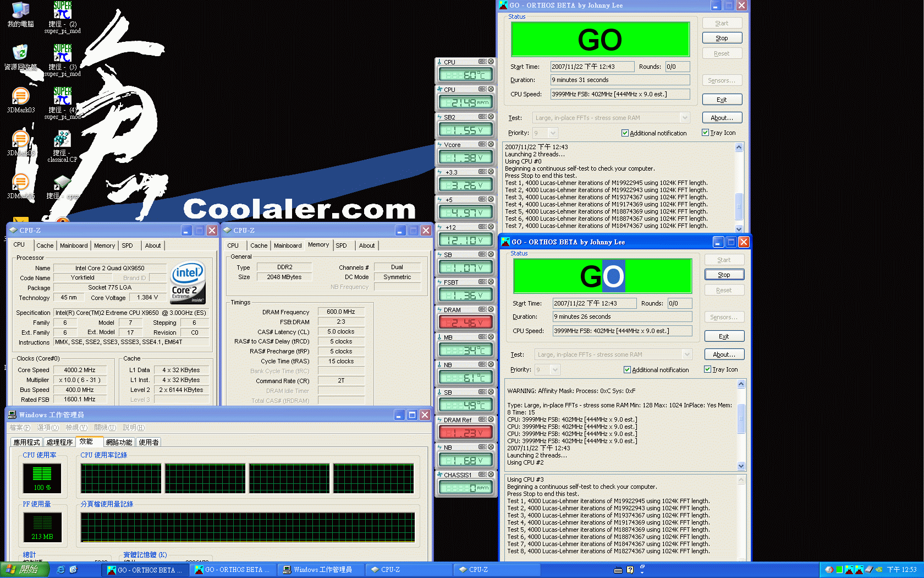Open the super_pi_mod (2) shortcut icon
This screenshot has width=924, height=578.
tap(63, 17)
